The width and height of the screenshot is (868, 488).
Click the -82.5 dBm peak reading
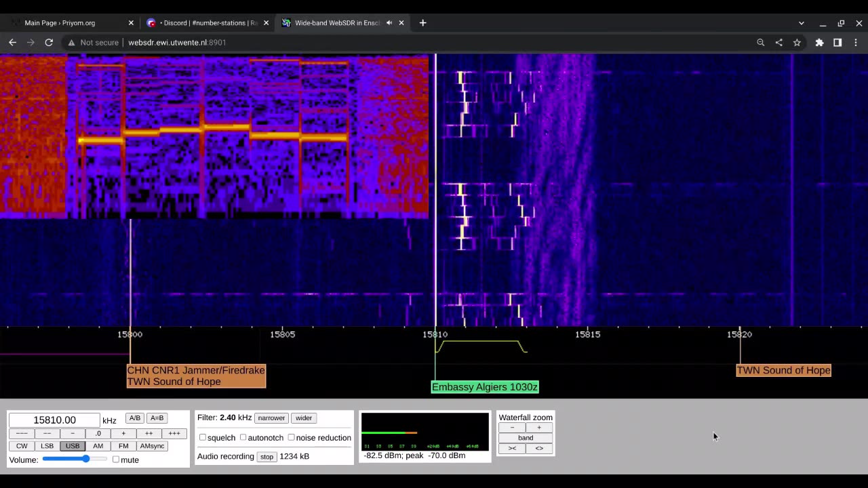point(414,455)
